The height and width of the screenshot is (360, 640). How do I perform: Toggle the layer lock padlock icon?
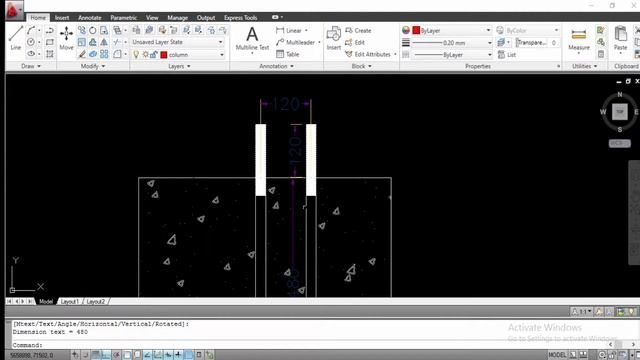(x=154, y=54)
